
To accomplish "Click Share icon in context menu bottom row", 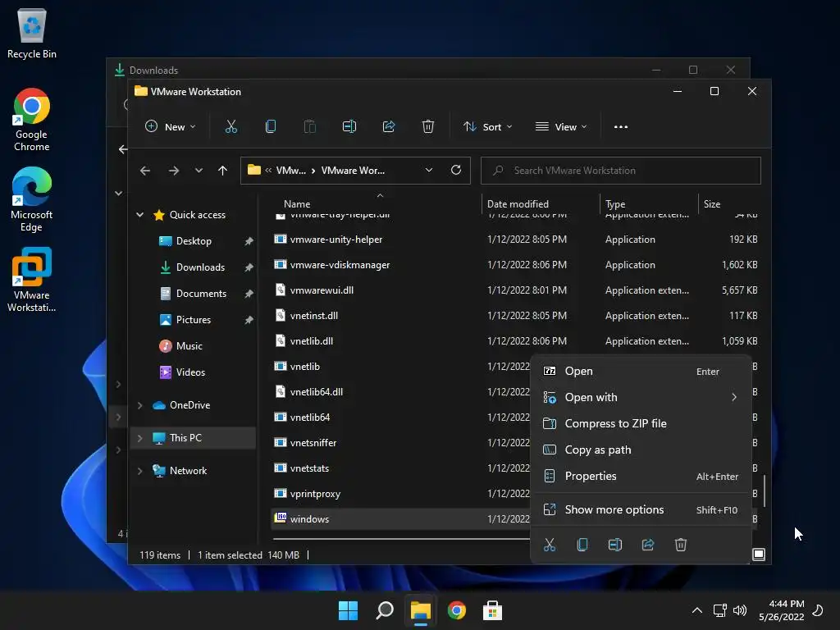I will 648,545.
